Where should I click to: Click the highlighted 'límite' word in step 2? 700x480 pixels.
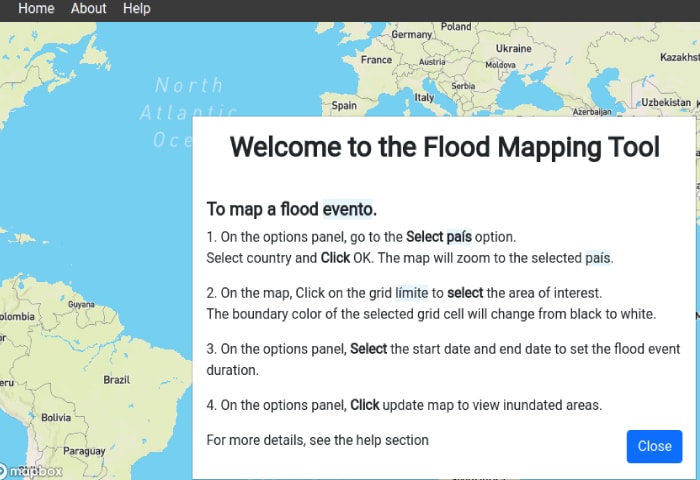tap(411, 293)
